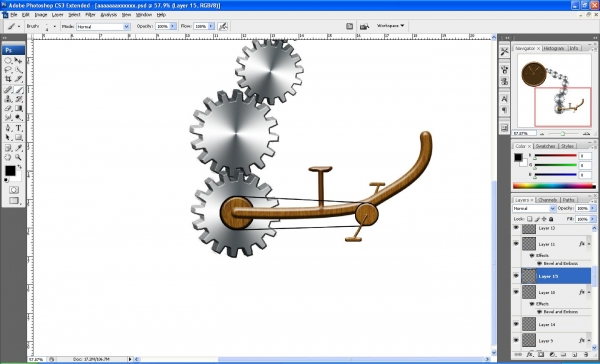
Task: Select the Dodge tool
Action: 19,118
